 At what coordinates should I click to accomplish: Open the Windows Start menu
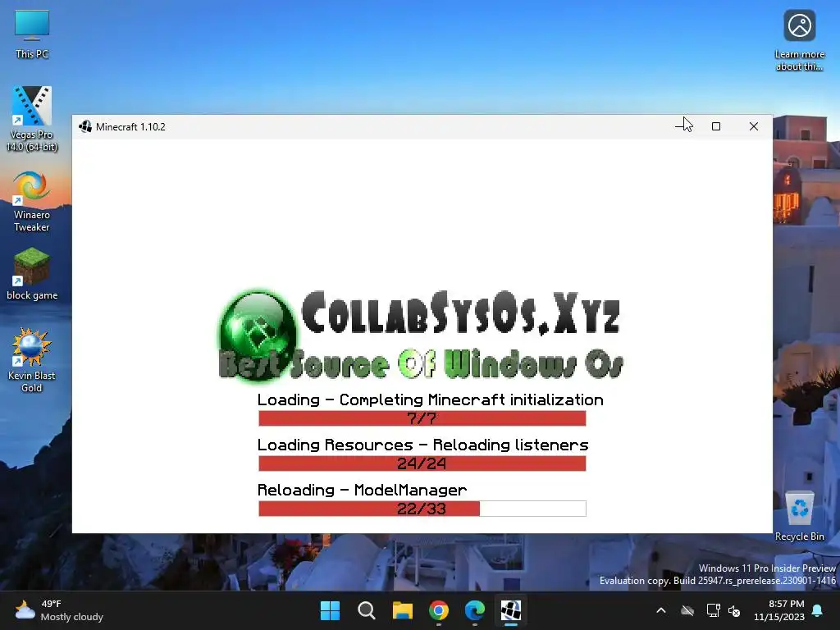click(x=330, y=610)
